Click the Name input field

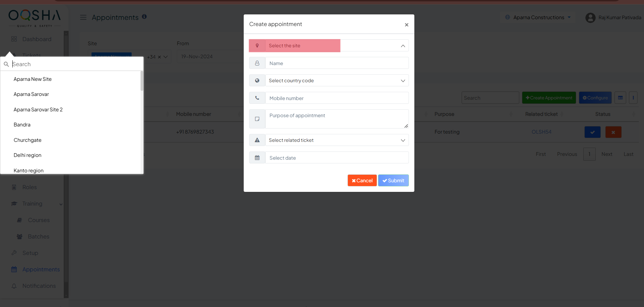[x=337, y=63]
